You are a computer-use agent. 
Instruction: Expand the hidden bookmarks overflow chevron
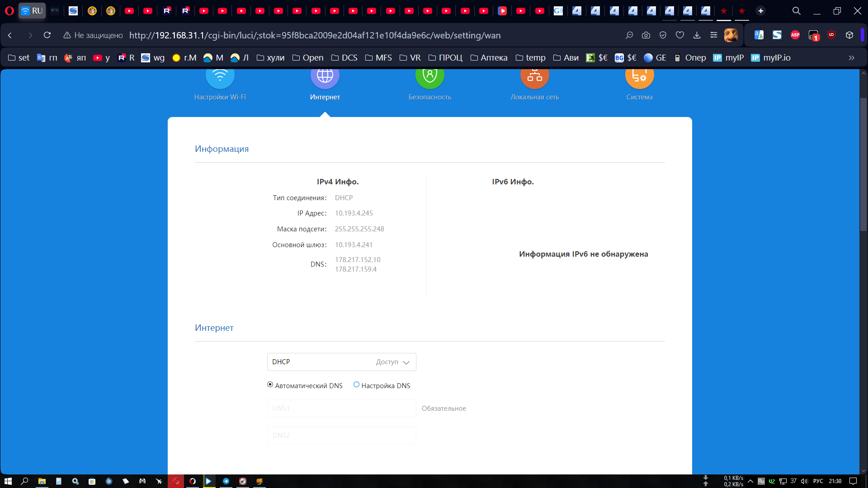(851, 58)
